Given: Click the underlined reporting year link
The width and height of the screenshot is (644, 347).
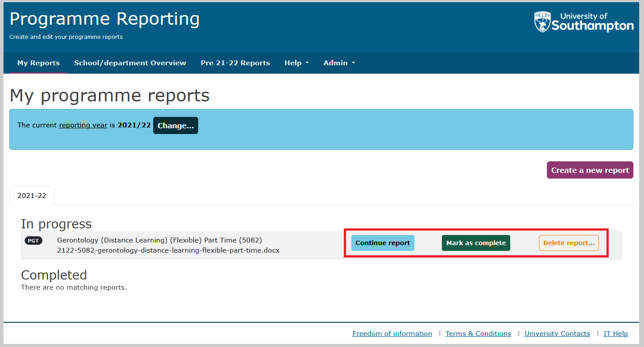Looking at the screenshot, I should click(83, 125).
